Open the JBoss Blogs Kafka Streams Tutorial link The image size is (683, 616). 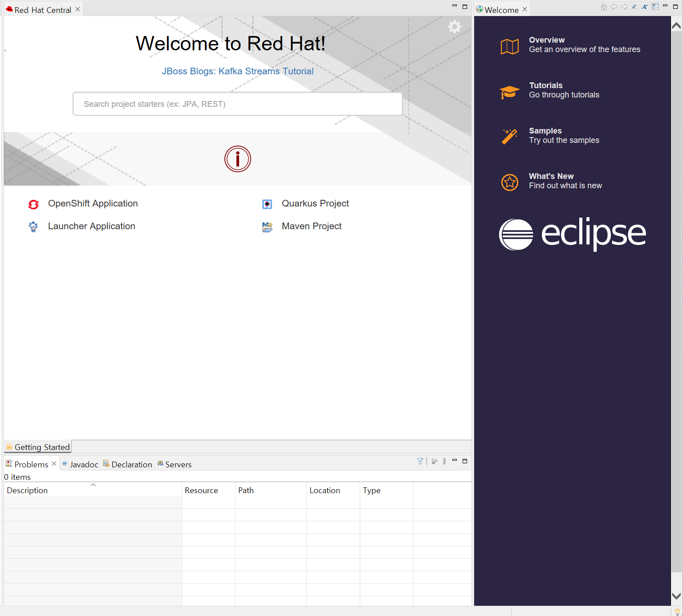click(x=238, y=71)
